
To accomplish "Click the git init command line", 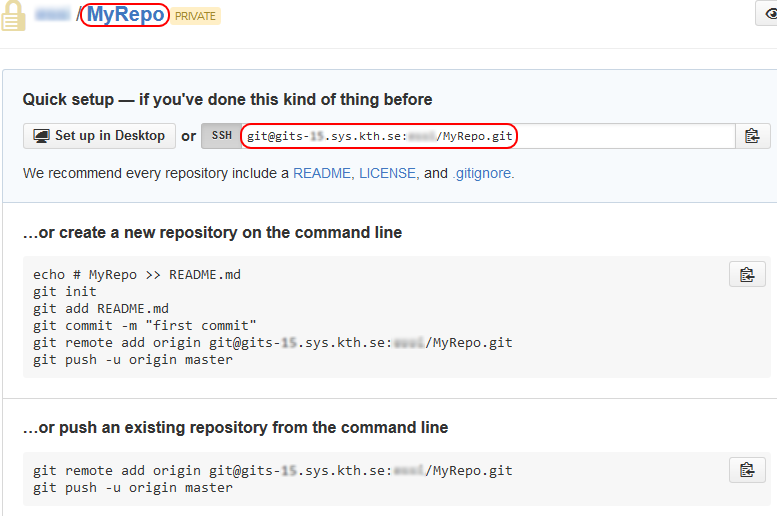I will click(65, 291).
